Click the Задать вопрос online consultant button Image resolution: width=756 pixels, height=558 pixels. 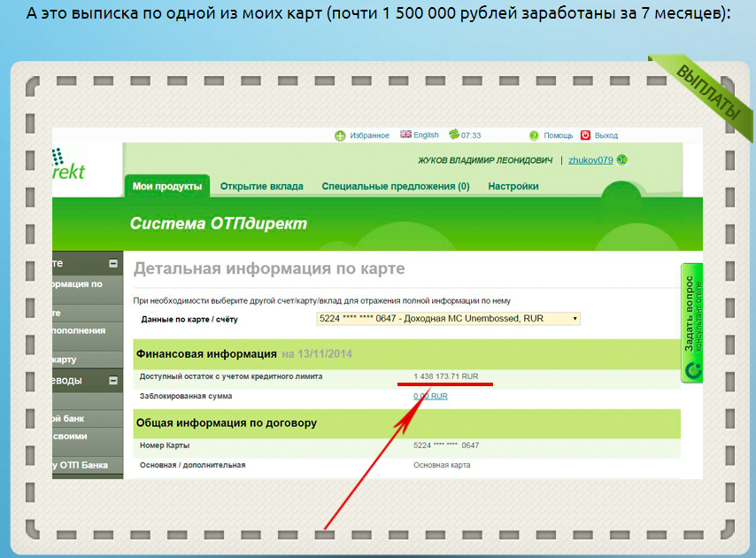pyautogui.click(x=692, y=322)
